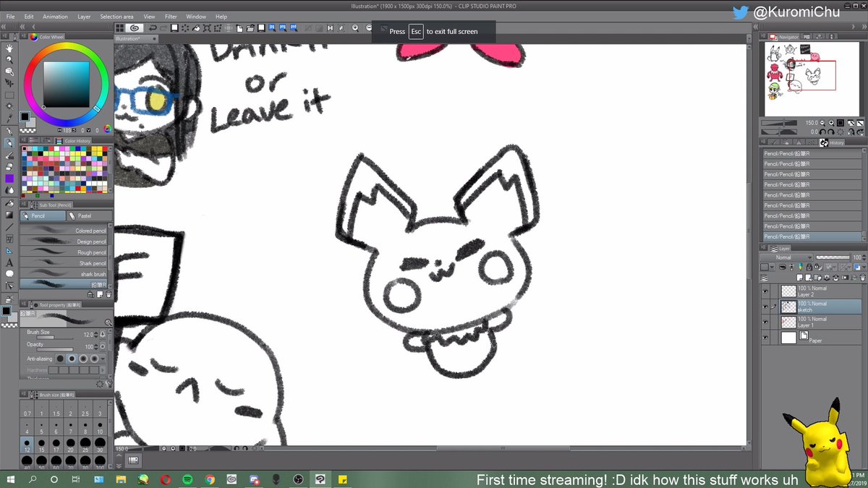Image resolution: width=868 pixels, height=488 pixels.
Task: Click Save icon in command bar
Action: coord(262,28)
